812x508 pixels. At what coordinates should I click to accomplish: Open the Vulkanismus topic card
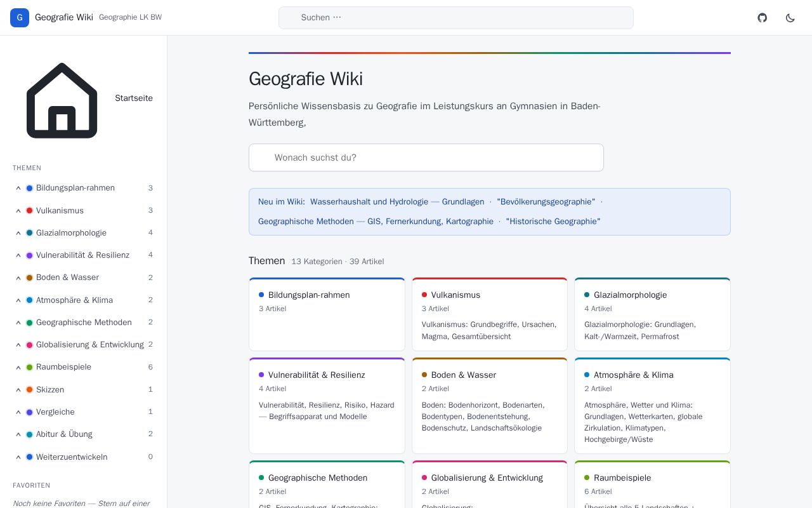tap(490, 314)
